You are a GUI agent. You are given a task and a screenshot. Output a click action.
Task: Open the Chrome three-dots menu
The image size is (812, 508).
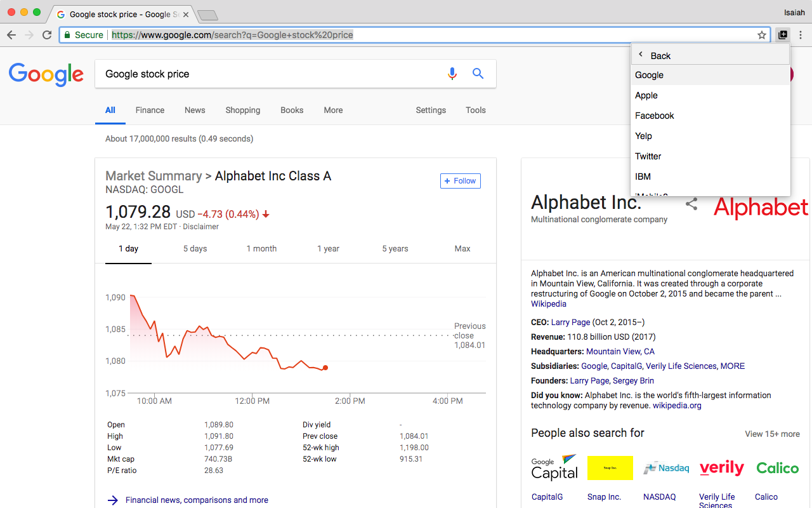[x=801, y=35]
